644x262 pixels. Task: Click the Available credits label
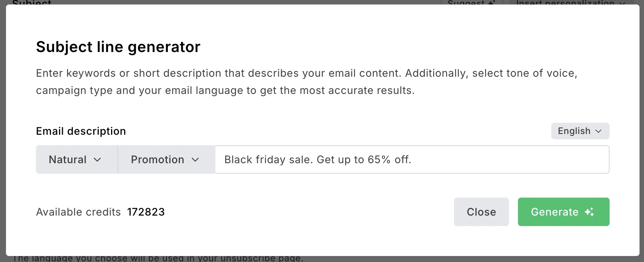pyautogui.click(x=78, y=212)
